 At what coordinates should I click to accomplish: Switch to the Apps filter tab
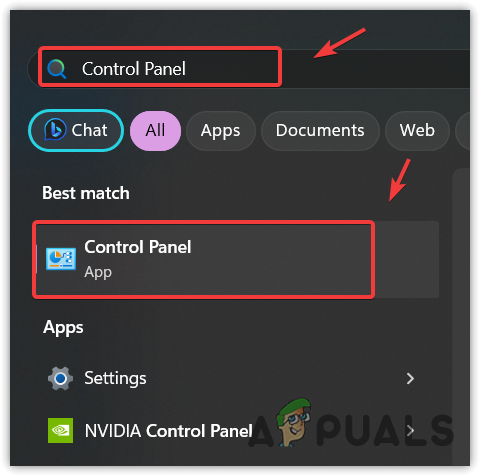coord(220,130)
